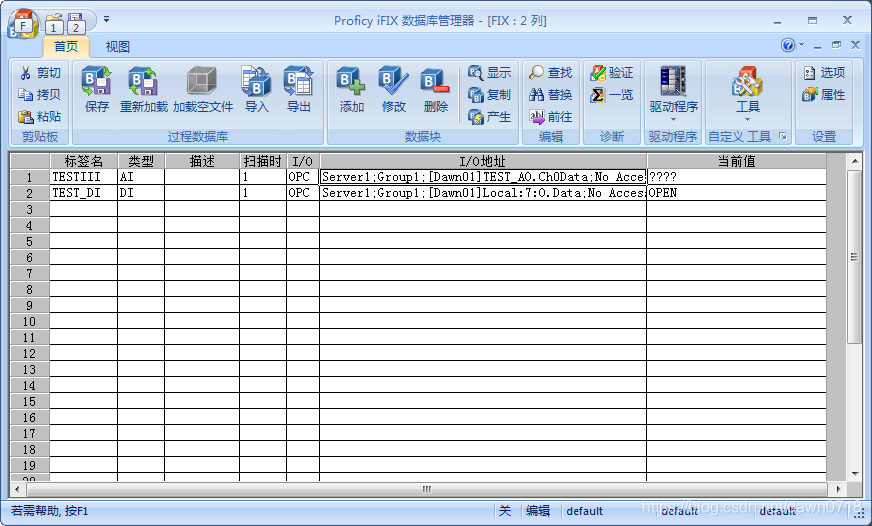Restore down the inner database window
The height and width of the screenshot is (526, 872).
pyautogui.click(x=836, y=44)
